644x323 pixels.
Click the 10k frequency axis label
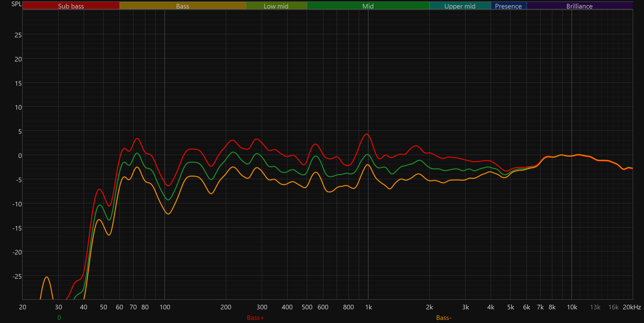pyautogui.click(x=572, y=307)
